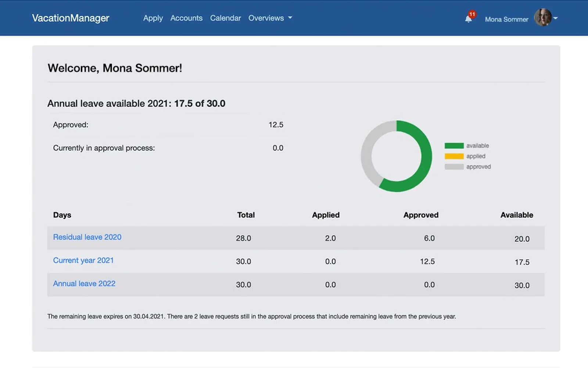Select the Applied column header
This screenshot has width=588, height=368.
point(326,215)
